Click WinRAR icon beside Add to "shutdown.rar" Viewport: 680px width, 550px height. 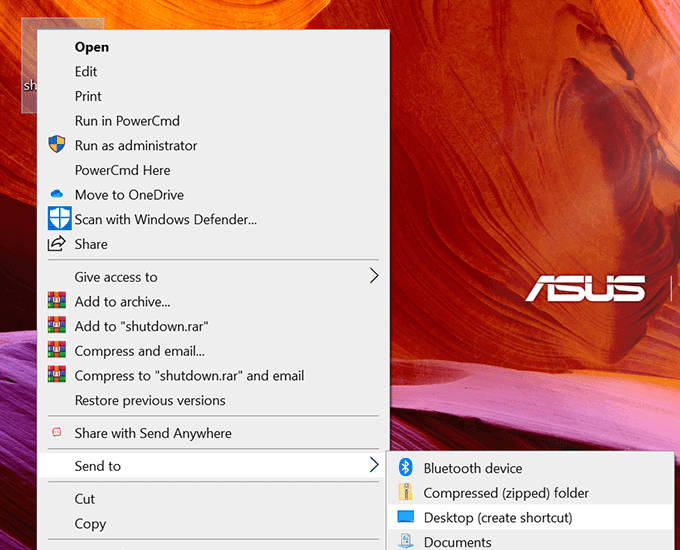[x=57, y=325]
